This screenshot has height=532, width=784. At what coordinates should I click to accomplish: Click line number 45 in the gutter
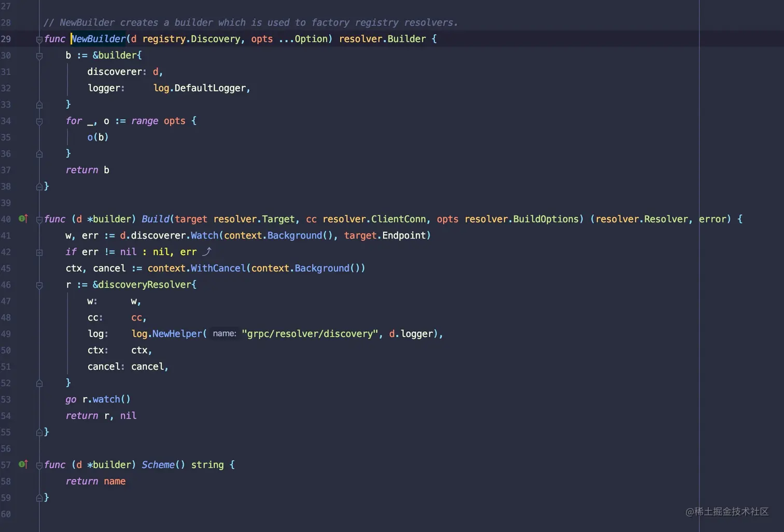point(6,268)
